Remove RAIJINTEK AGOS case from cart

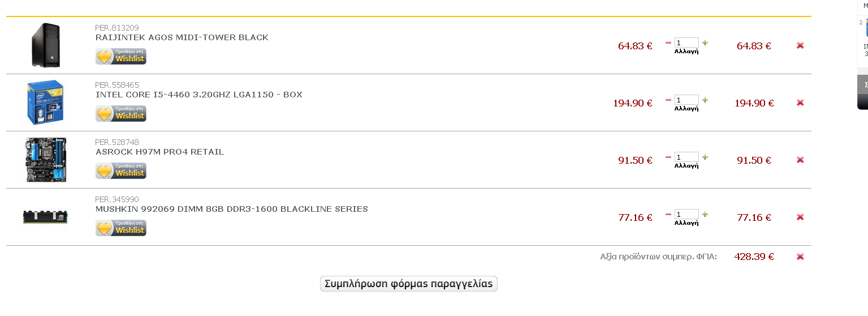(x=800, y=45)
